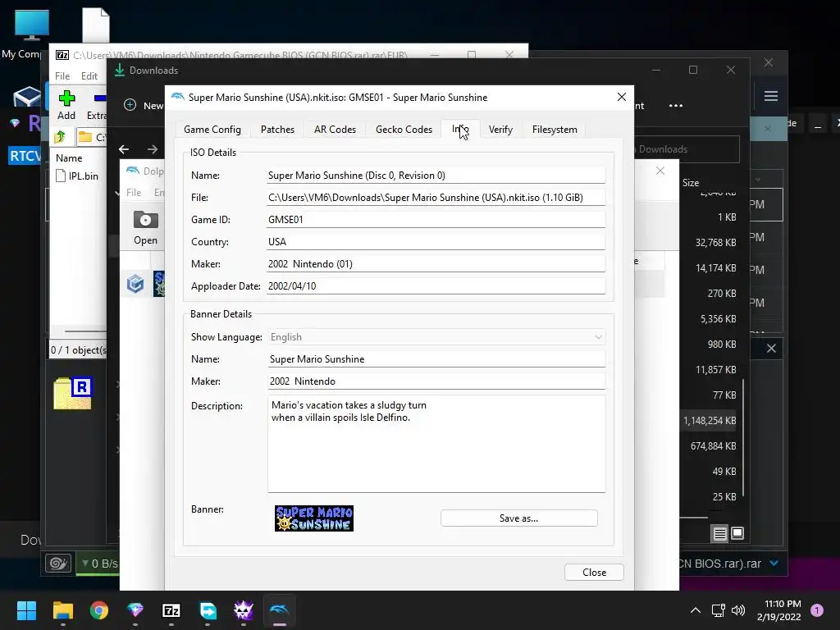Click the forward arrow in Downloads explorer
Screen dimensions: 840x630
153,149
